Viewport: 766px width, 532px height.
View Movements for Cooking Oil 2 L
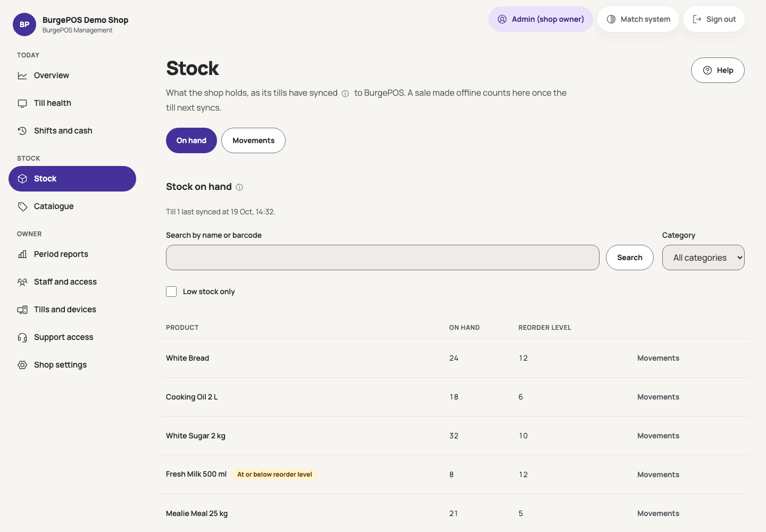coord(658,397)
